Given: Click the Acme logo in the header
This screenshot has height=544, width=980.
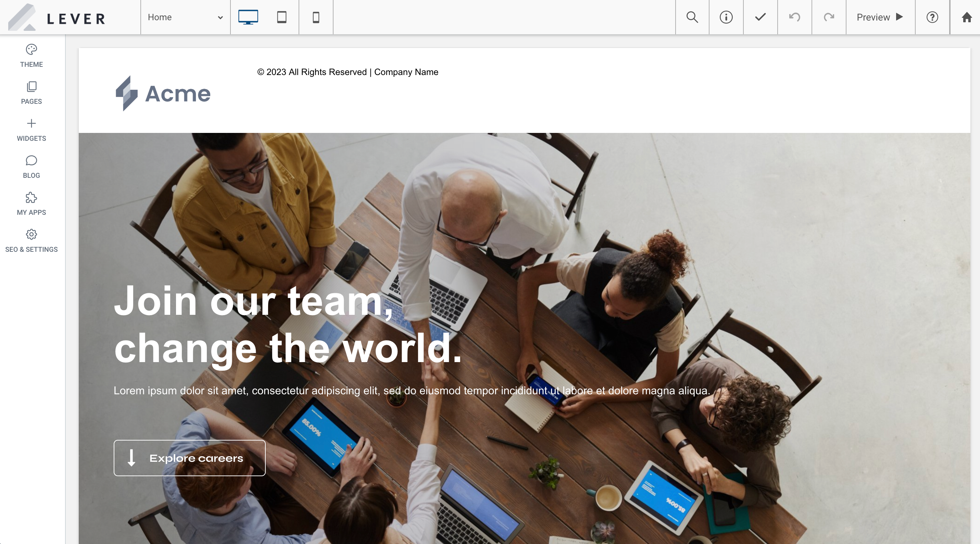Looking at the screenshot, I should pyautogui.click(x=163, y=93).
